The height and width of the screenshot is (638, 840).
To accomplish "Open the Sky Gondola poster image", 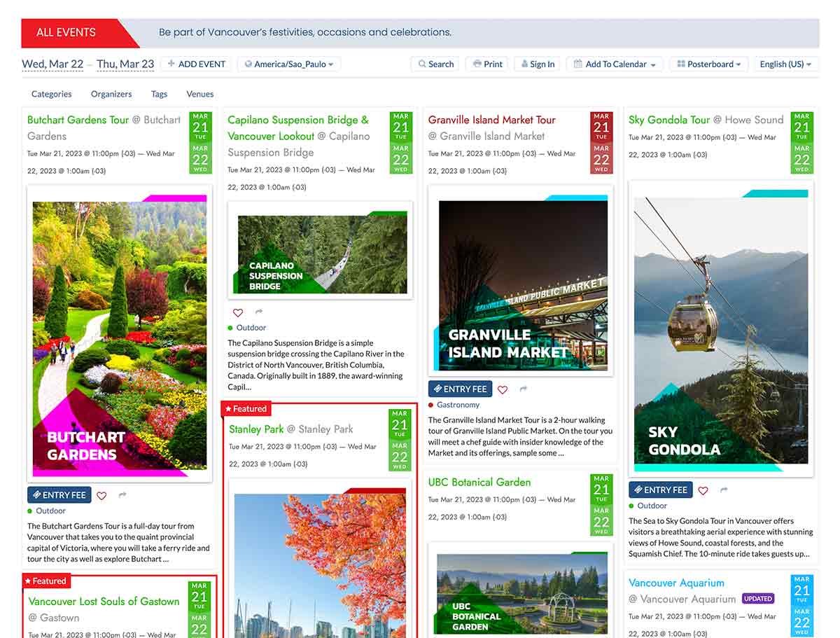I will pos(721,328).
